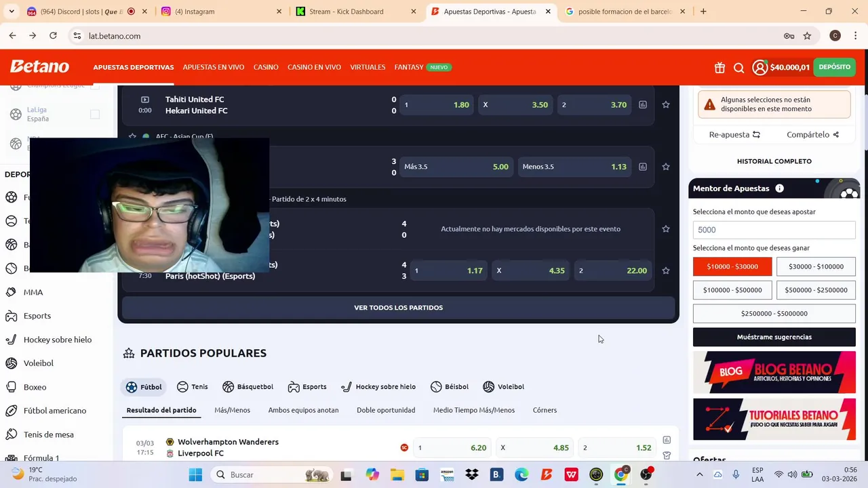Switch popular matches to Fútbol
The image size is (868, 488).
(144, 387)
